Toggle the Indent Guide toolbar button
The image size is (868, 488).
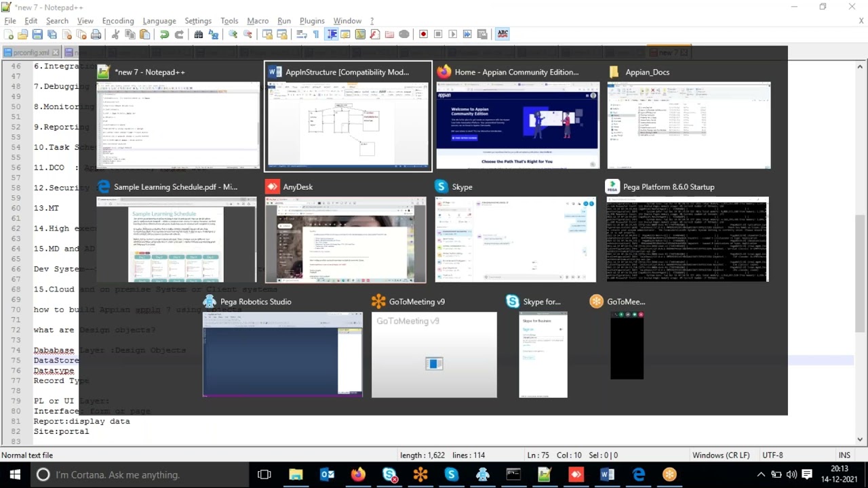(x=332, y=35)
